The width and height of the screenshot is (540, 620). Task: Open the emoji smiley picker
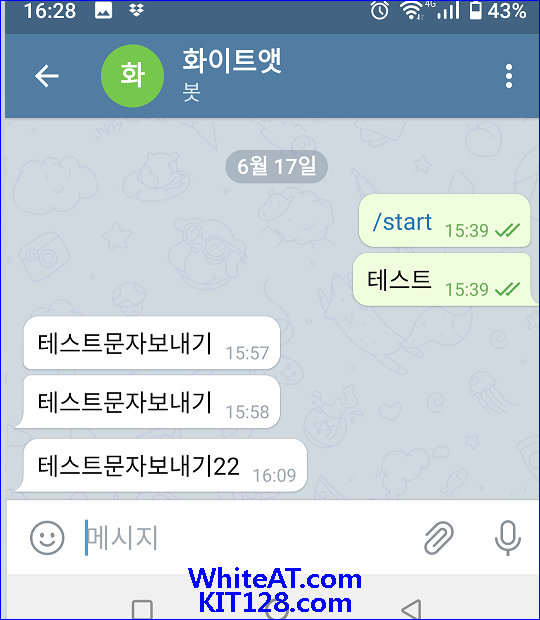pos(47,538)
